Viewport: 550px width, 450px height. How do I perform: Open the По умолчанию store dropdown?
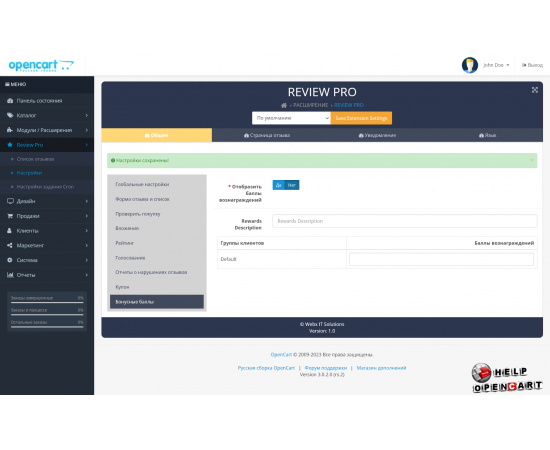coord(291,118)
